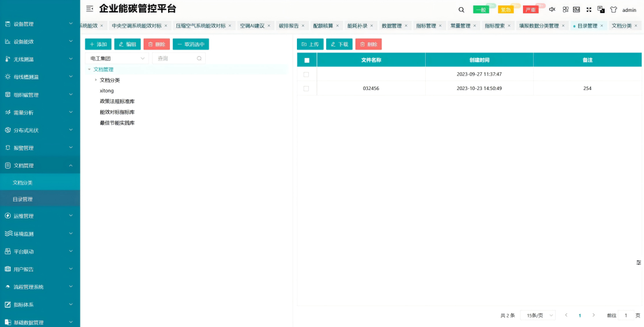Click the 母线槽测温 sun-shaped icon

(x=7, y=77)
